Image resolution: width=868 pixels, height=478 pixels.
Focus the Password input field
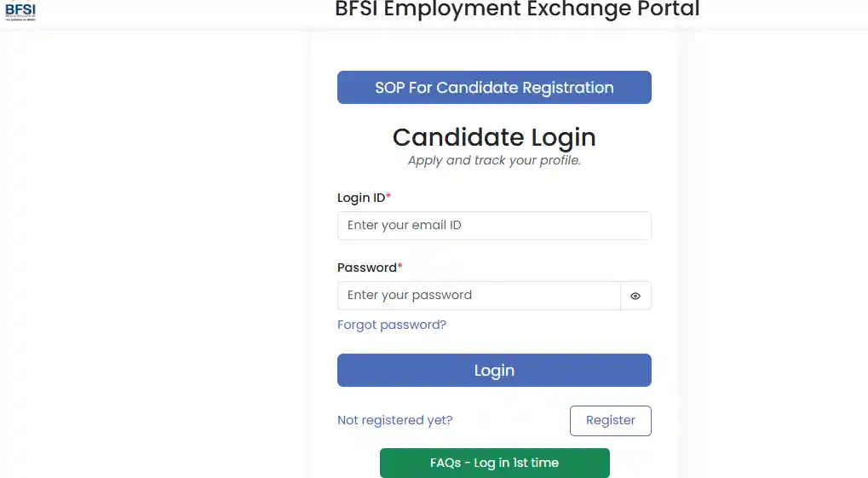pos(479,296)
